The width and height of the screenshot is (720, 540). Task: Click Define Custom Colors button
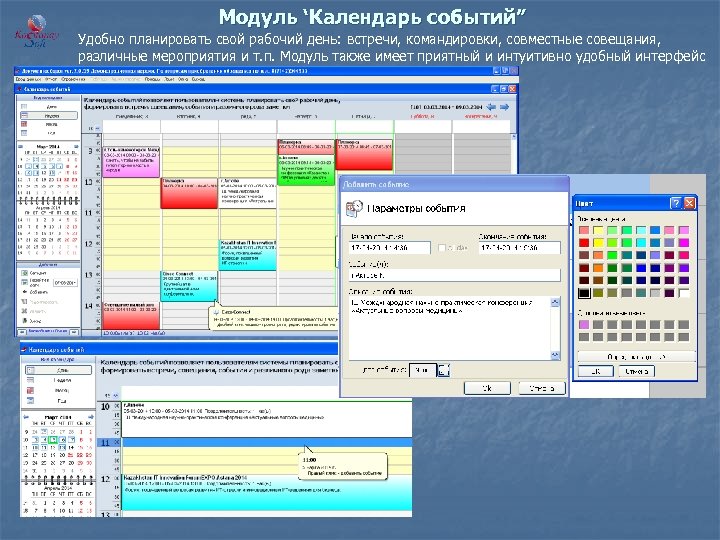[x=636, y=357]
